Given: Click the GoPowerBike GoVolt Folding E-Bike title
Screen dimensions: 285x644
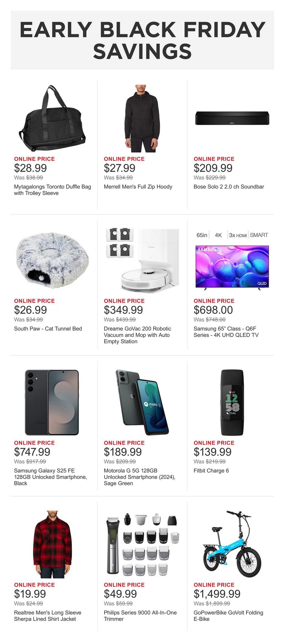Looking at the screenshot, I should click(x=228, y=616).
